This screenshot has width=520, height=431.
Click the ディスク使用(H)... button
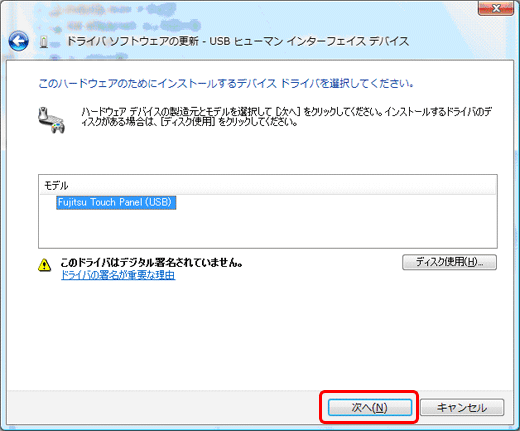coord(449,262)
